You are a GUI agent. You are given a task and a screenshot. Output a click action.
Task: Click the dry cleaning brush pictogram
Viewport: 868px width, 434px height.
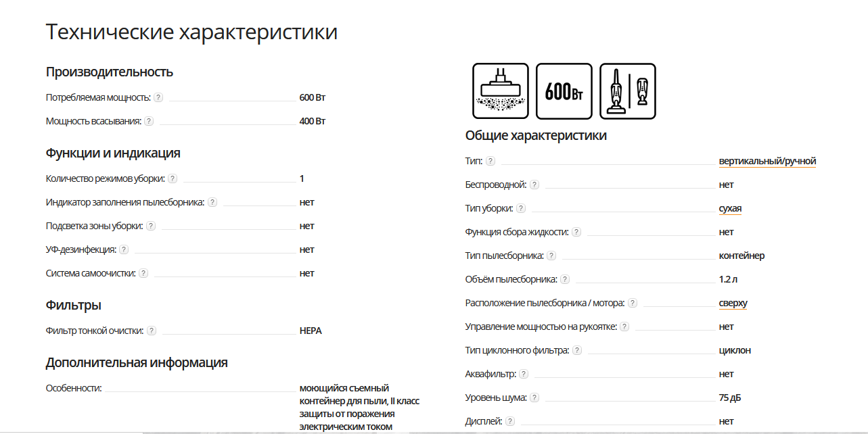pos(501,91)
